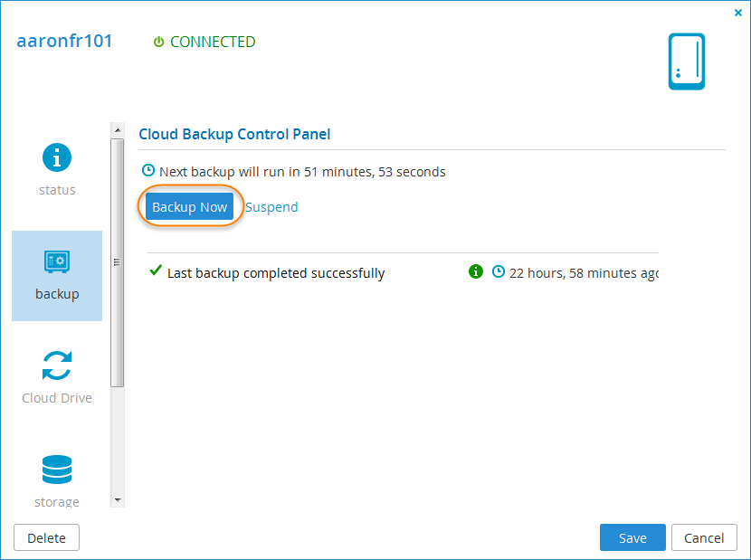Click the device appliance icon at top right

687,62
